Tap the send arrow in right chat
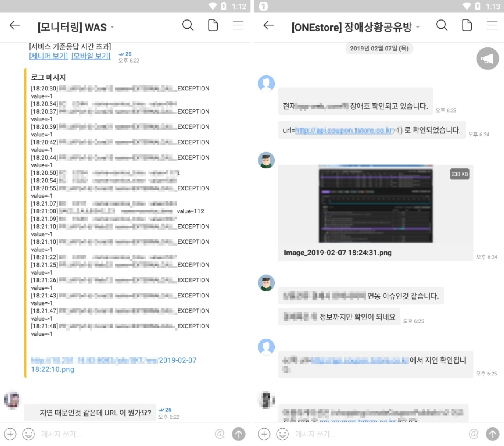 point(493,434)
